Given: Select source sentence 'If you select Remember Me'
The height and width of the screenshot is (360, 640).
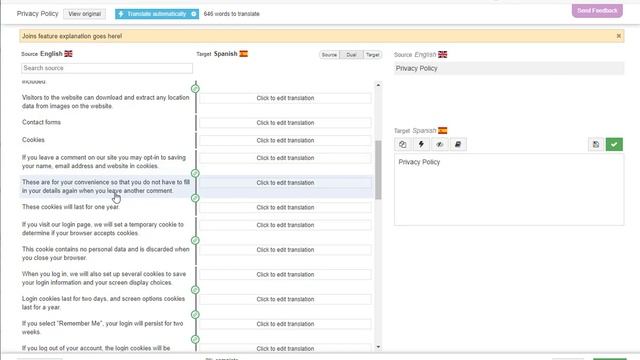Looking at the screenshot, I should (102, 328).
